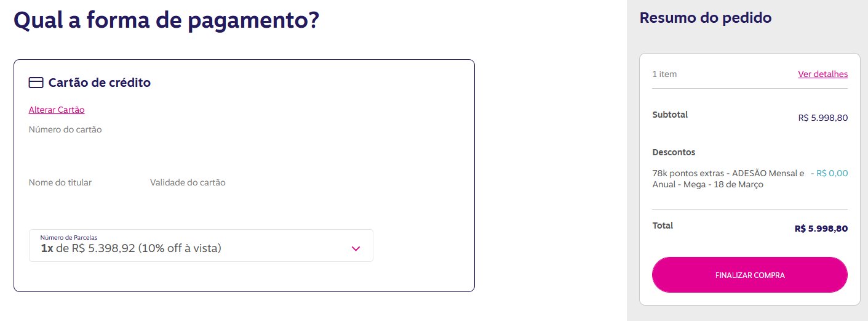The height and width of the screenshot is (321, 868).
Task: Click the 1 item label
Action: pyautogui.click(x=664, y=74)
